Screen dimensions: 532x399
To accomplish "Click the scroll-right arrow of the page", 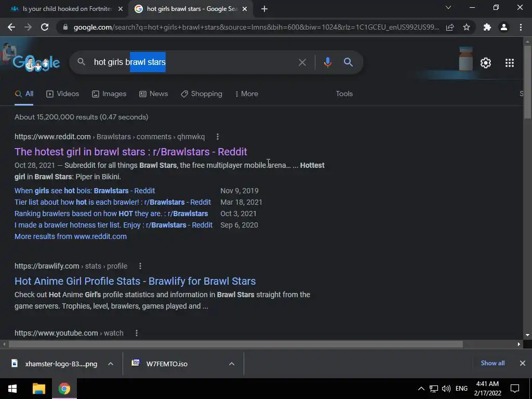I will [x=519, y=344].
